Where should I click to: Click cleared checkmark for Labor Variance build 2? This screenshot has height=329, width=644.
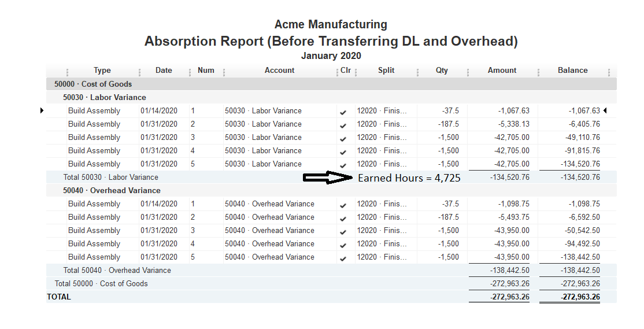[343, 125]
